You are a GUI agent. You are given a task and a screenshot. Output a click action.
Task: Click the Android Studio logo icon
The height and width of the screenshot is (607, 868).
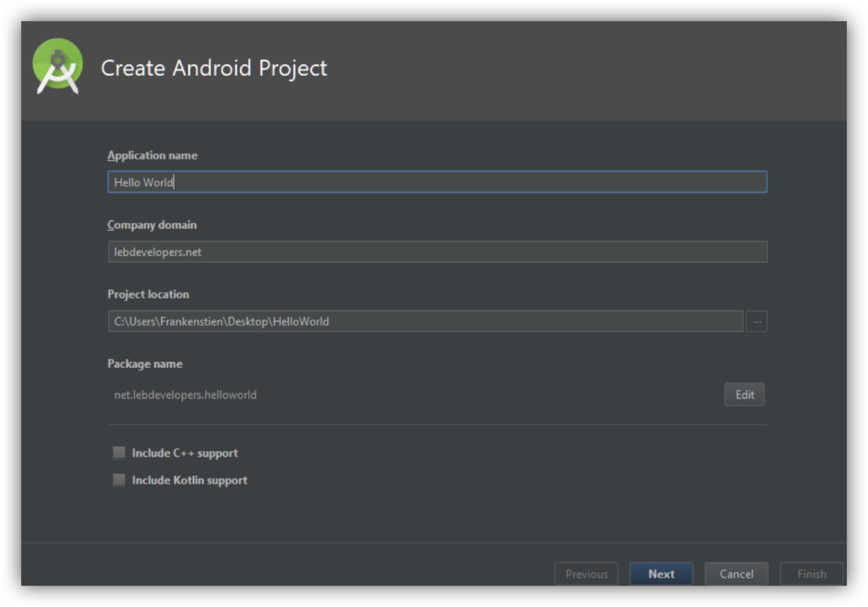coord(58,68)
